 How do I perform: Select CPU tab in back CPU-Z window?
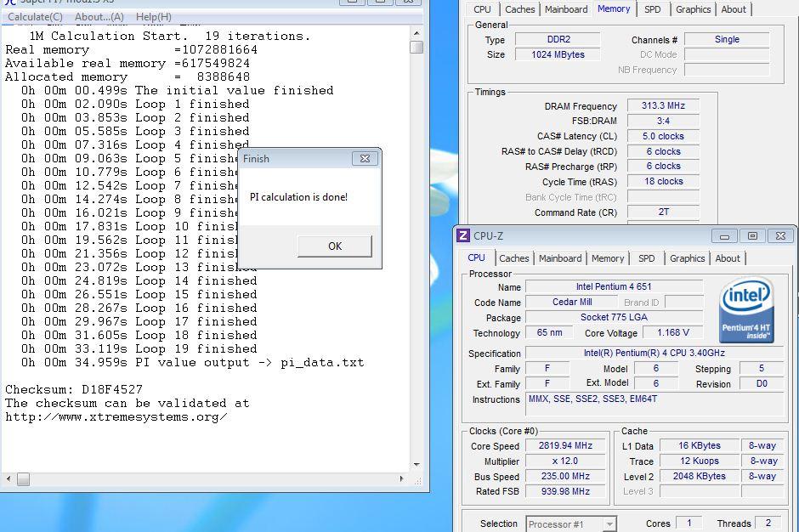(x=482, y=9)
